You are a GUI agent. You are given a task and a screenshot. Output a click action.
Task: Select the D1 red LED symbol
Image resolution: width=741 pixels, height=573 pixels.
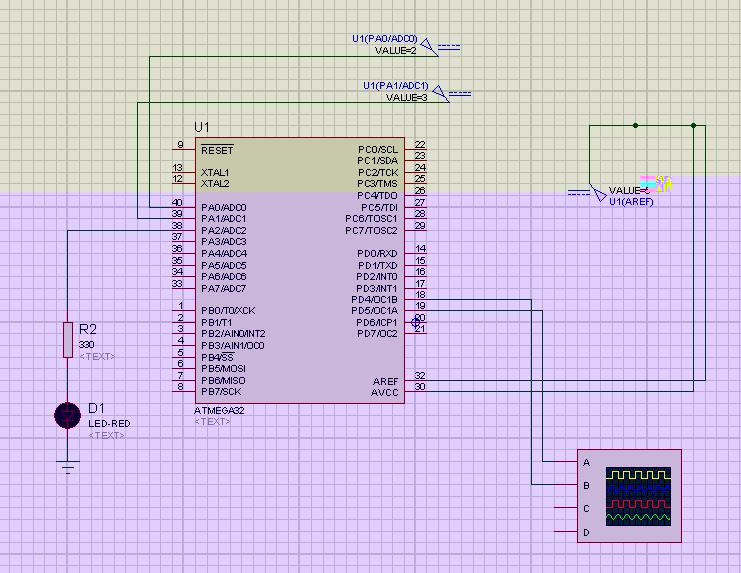coord(68,415)
